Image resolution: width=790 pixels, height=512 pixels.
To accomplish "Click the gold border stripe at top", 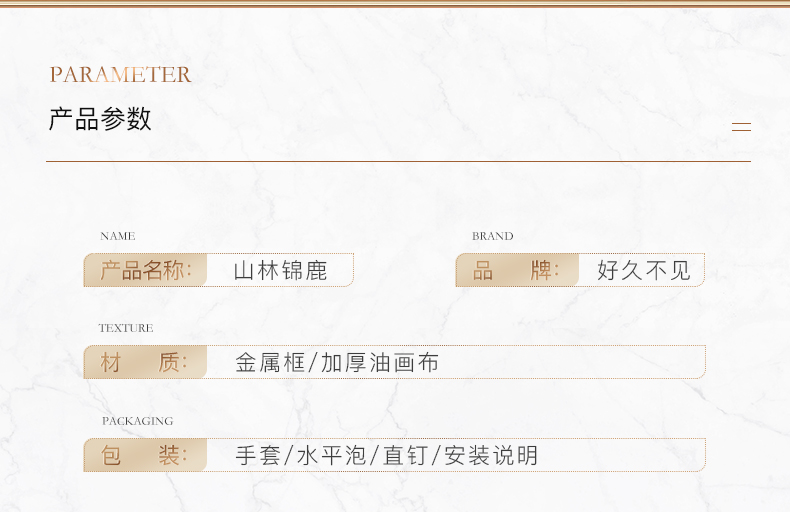I will click(395, 4).
